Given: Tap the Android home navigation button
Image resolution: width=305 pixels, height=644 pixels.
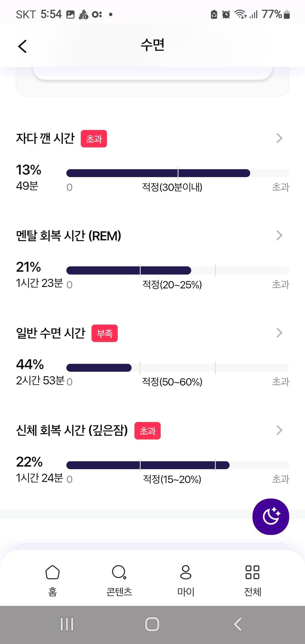Looking at the screenshot, I should pyautogui.click(x=152, y=624).
